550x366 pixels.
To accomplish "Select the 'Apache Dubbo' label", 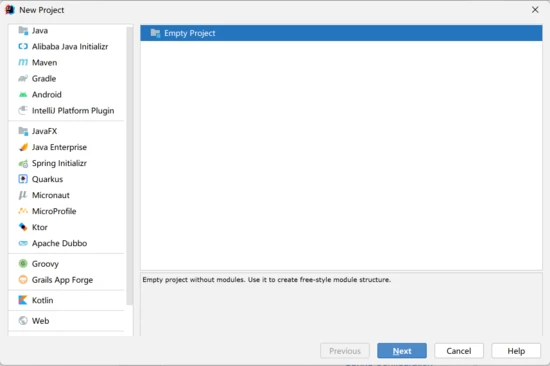I will (x=59, y=243).
